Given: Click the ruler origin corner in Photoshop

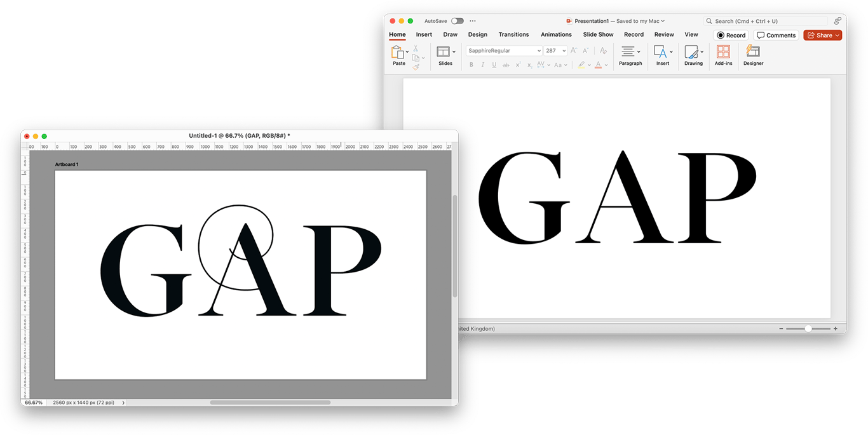Looking at the screenshot, I should pos(26,146).
